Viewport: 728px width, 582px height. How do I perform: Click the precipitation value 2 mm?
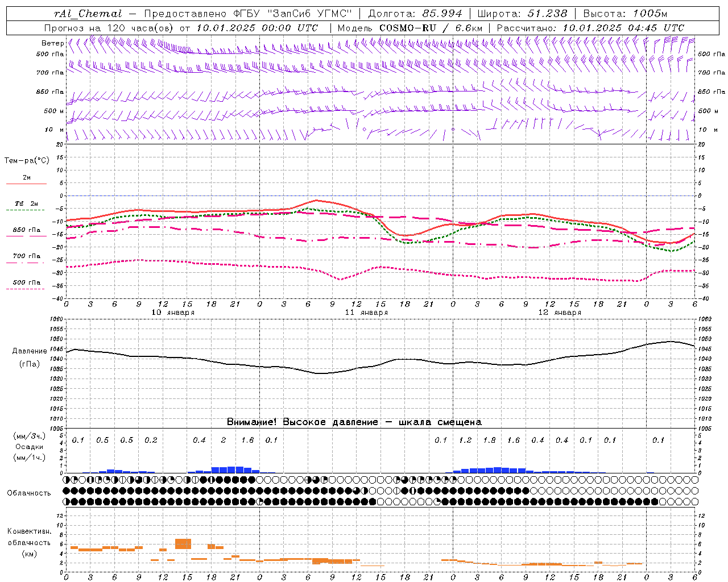pos(224,440)
